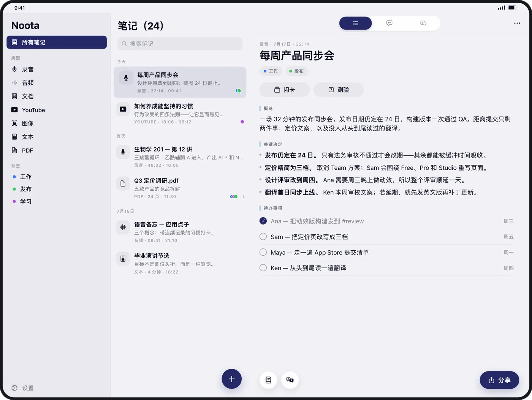The height and width of the screenshot is (400, 532).
Task: Open the Q3 定价调研.pdf note
Action: pos(180,188)
